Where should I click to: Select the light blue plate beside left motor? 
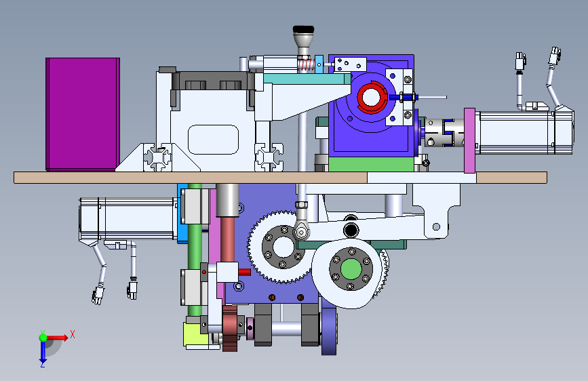[x=181, y=214]
